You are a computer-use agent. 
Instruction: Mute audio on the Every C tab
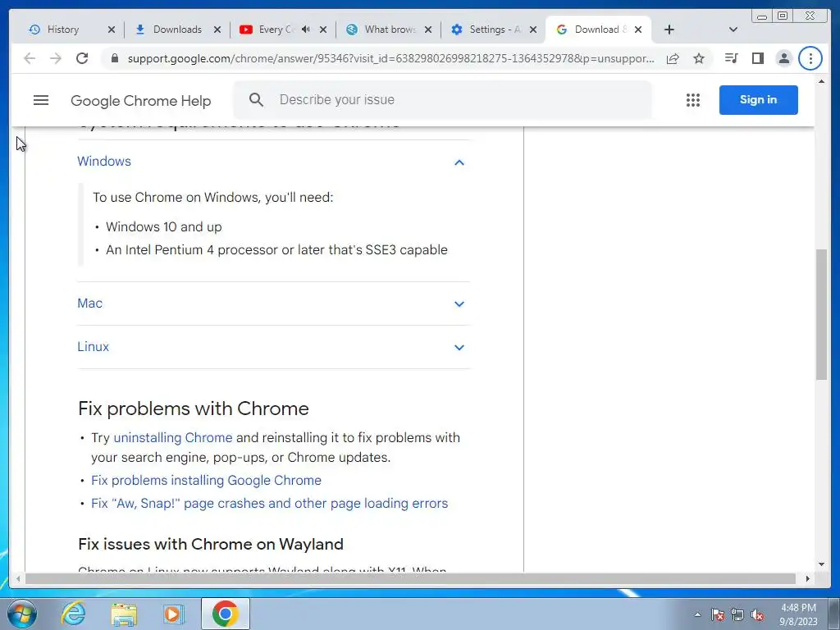point(305,30)
